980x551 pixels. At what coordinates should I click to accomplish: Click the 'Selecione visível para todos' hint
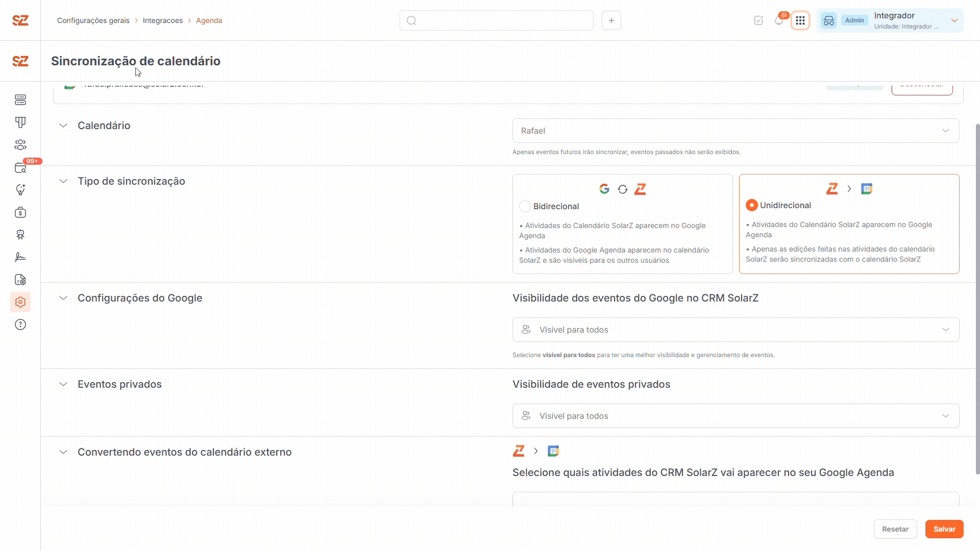644,355
